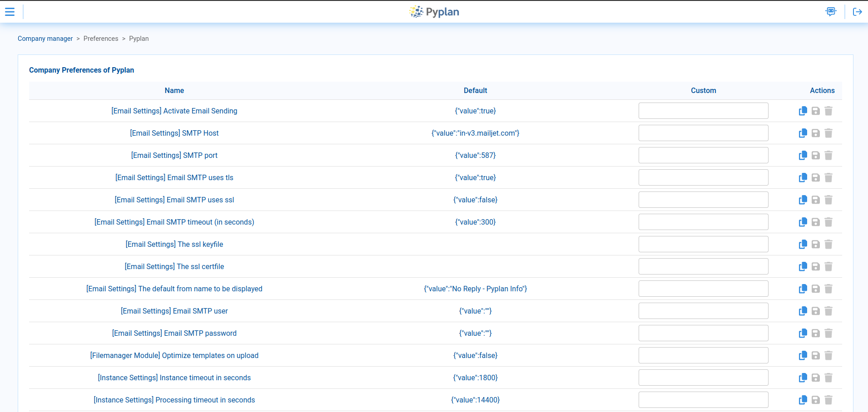
Task: Click custom input for Email SMTP user
Action: (x=703, y=311)
